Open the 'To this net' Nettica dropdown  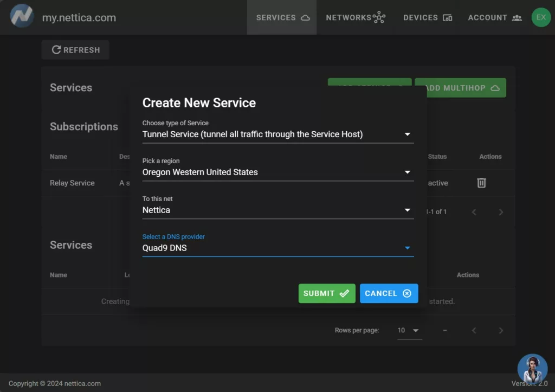[408, 210]
